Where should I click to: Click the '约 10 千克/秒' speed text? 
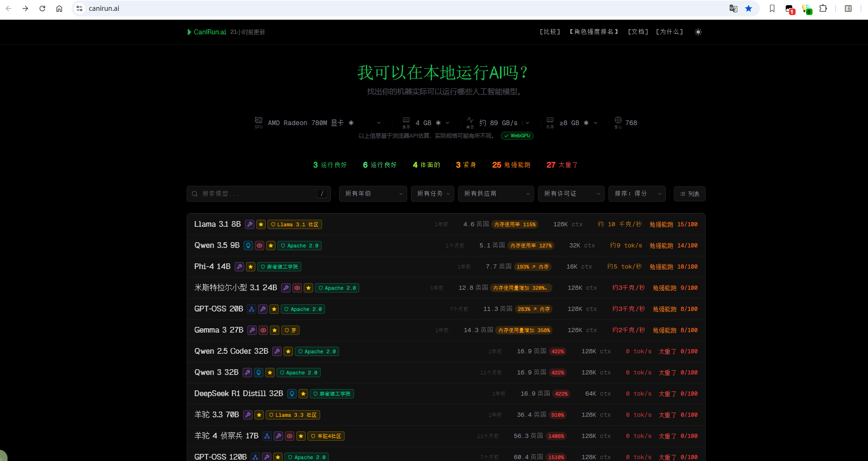coord(620,224)
